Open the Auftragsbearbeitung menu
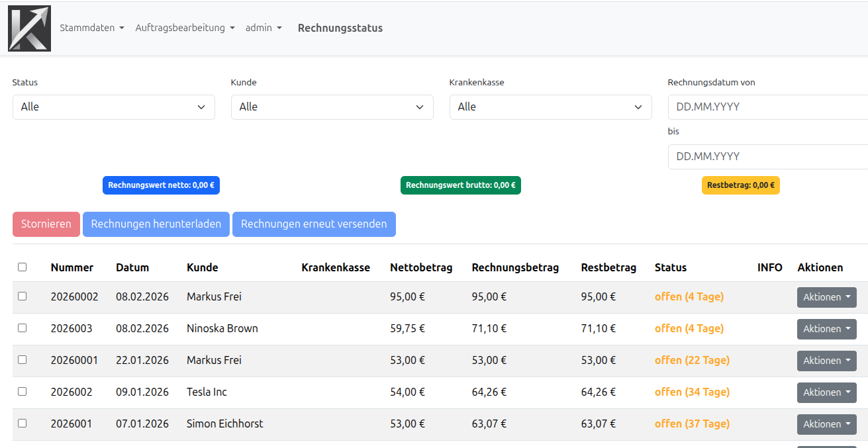This screenshot has width=868, height=448. pos(185,28)
